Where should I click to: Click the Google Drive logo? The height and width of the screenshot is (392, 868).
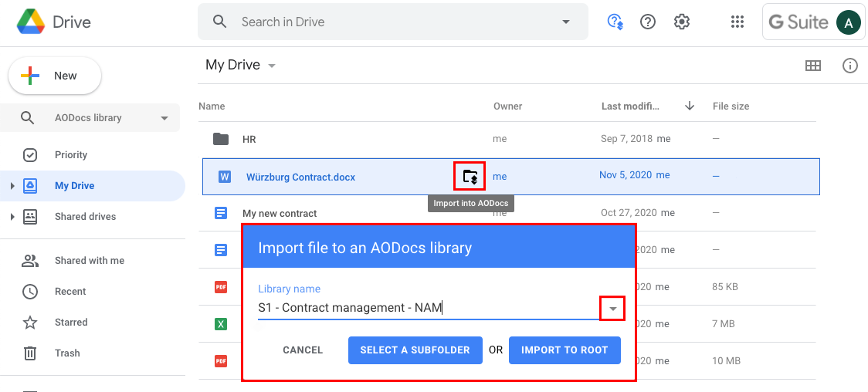(30, 22)
